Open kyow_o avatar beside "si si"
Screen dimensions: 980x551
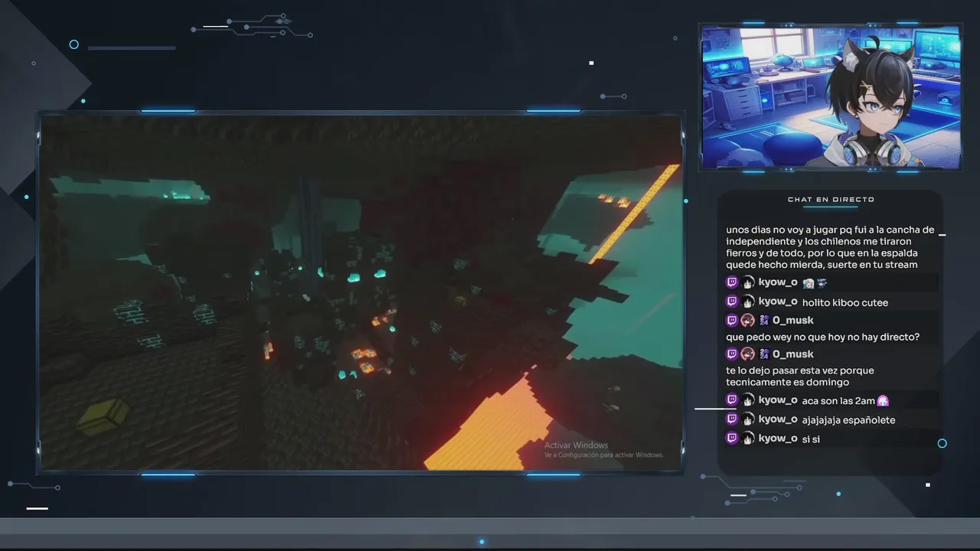tap(748, 438)
